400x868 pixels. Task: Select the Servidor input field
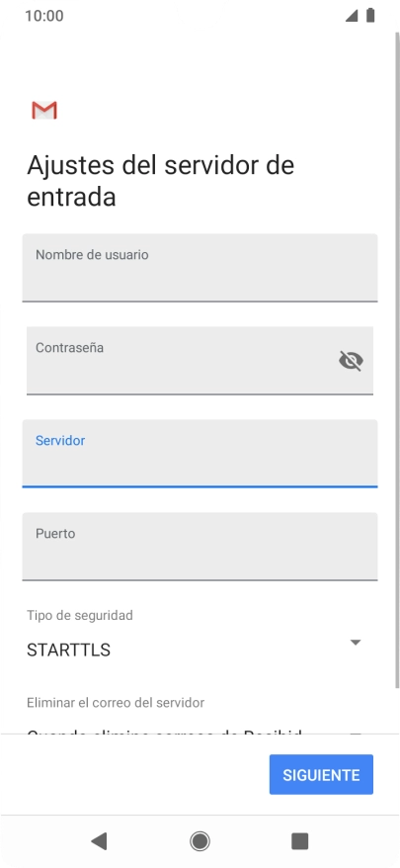(200, 454)
